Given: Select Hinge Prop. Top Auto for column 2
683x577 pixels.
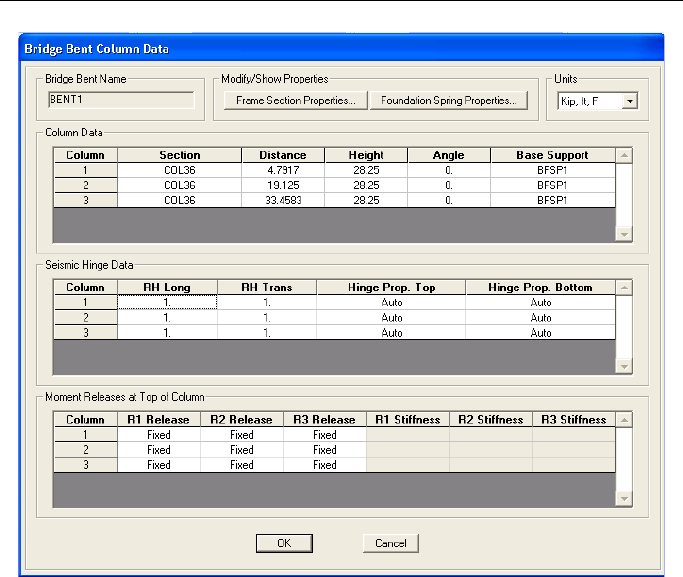Looking at the screenshot, I should click(x=392, y=317).
